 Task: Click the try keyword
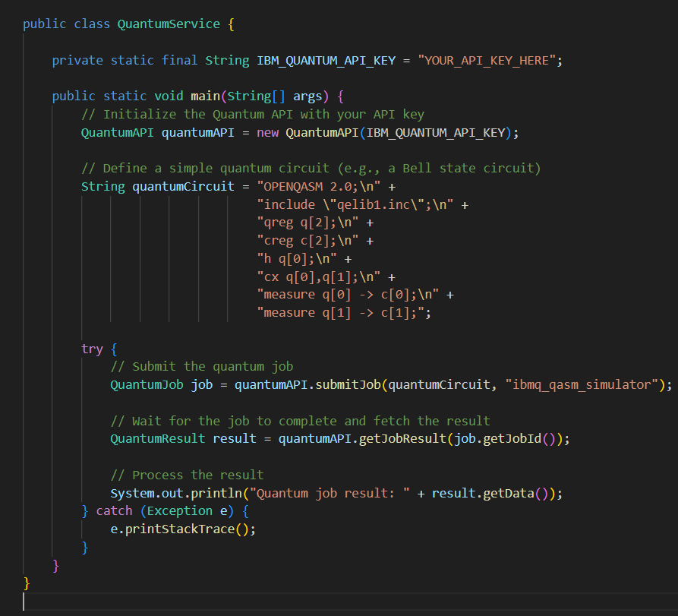tap(91, 349)
